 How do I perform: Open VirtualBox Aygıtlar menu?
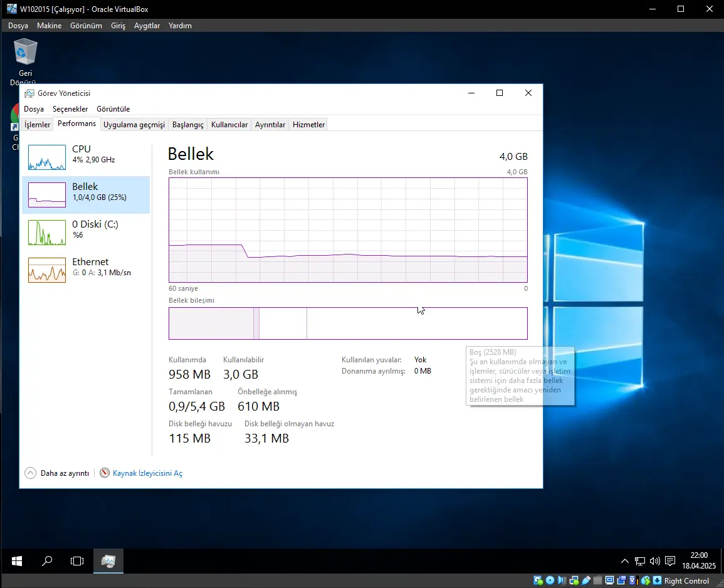tap(147, 26)
